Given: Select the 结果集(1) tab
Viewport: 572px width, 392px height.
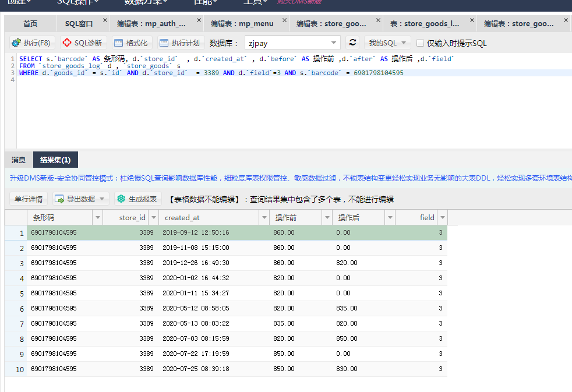Looking at the screenshot, I should (55, 160).
